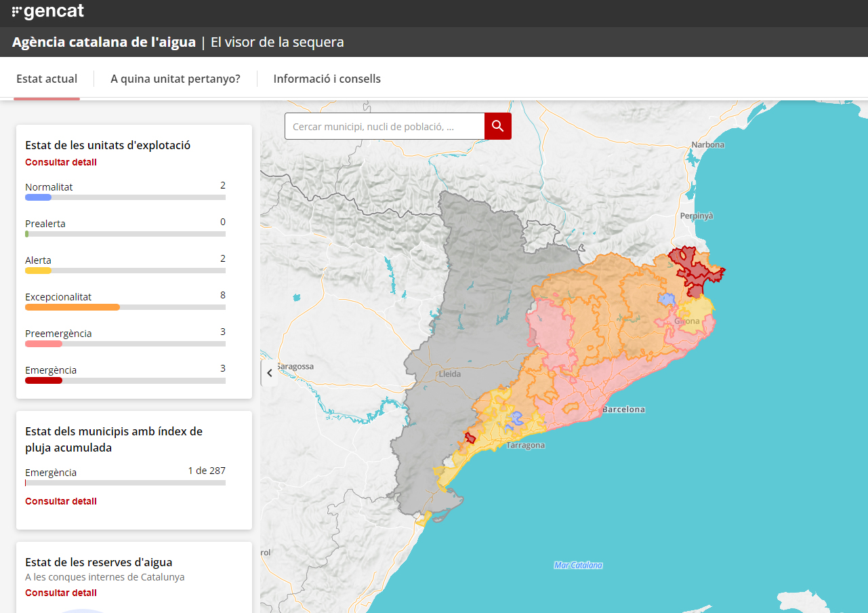This screenshot has height=613, width=868.
Task: Open Consultar detall for municipis pluja acumulada
Action: point(61,501)
